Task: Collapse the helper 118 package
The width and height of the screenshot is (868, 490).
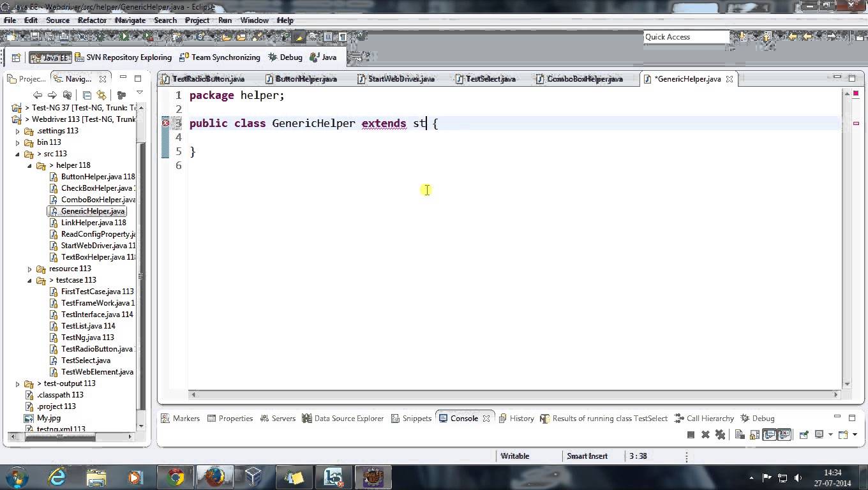Action: [29, 165]
